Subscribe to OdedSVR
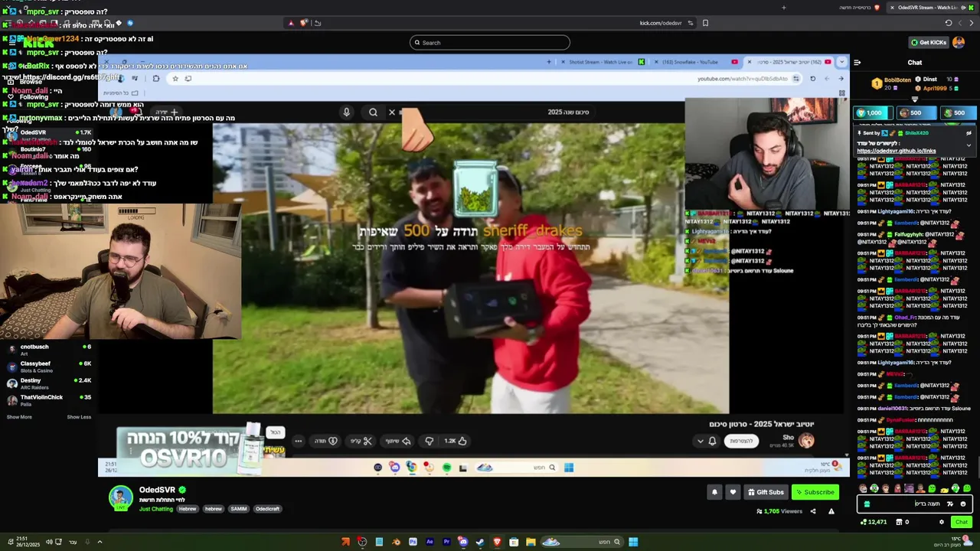The width and height of the screenshot is (980, 551). [815, 492]
